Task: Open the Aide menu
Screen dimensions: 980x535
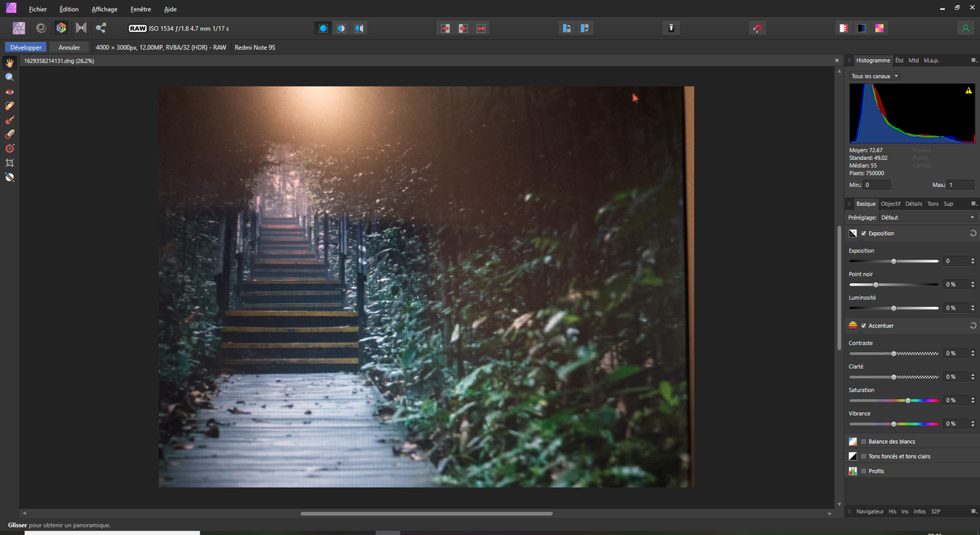Action: pos(170,9)
